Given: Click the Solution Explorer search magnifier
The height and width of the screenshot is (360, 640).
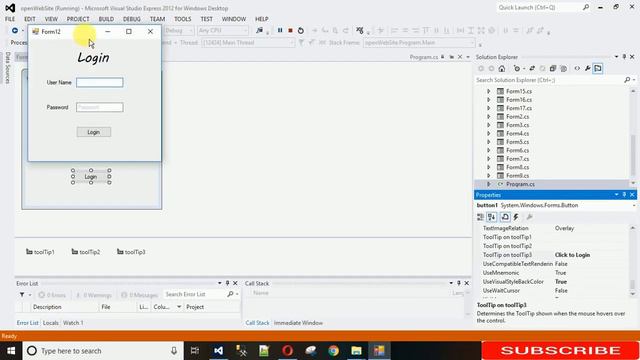Looking at the screenshot, I should click(x=627, y=80).
